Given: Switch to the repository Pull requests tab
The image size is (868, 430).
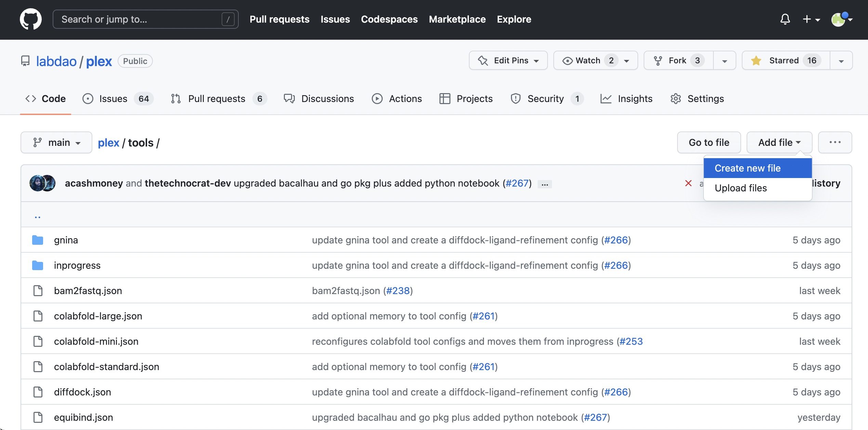Looking at the screenshot, I should [x=219, y=99].
